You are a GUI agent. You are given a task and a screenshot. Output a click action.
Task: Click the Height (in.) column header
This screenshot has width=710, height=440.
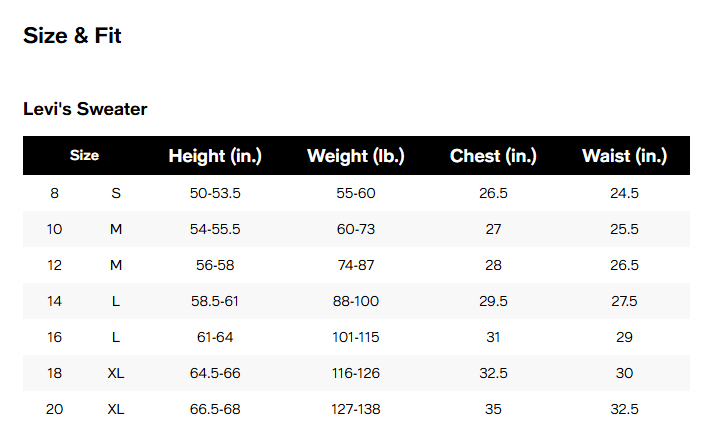[x=215, y=156]
